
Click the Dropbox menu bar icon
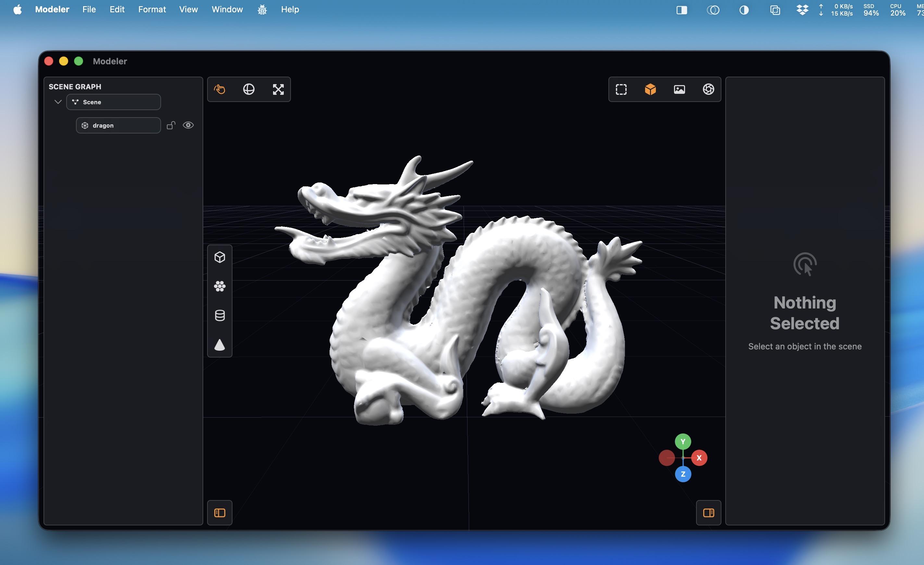click(x=802, y=10)
